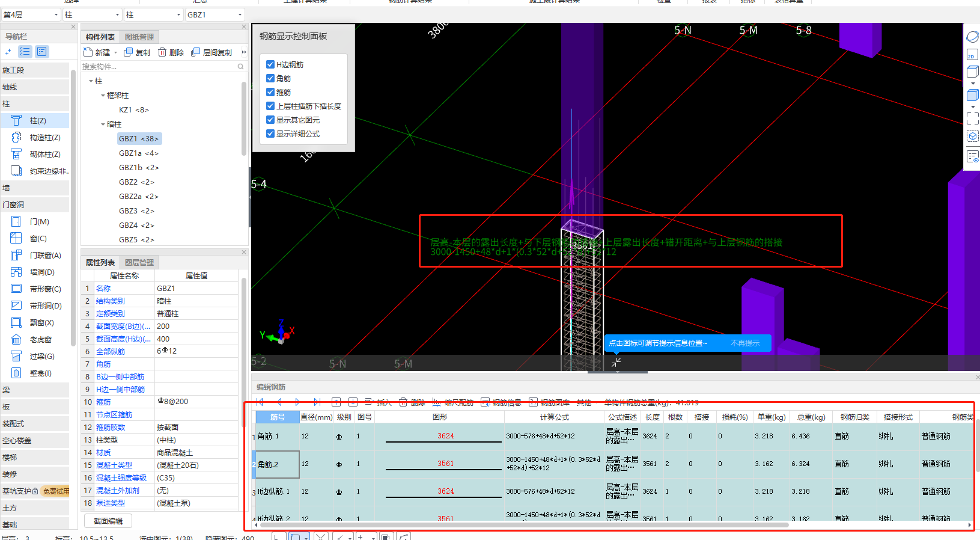Collapse the 框架柱 tree node

click(x=103, y=96)
